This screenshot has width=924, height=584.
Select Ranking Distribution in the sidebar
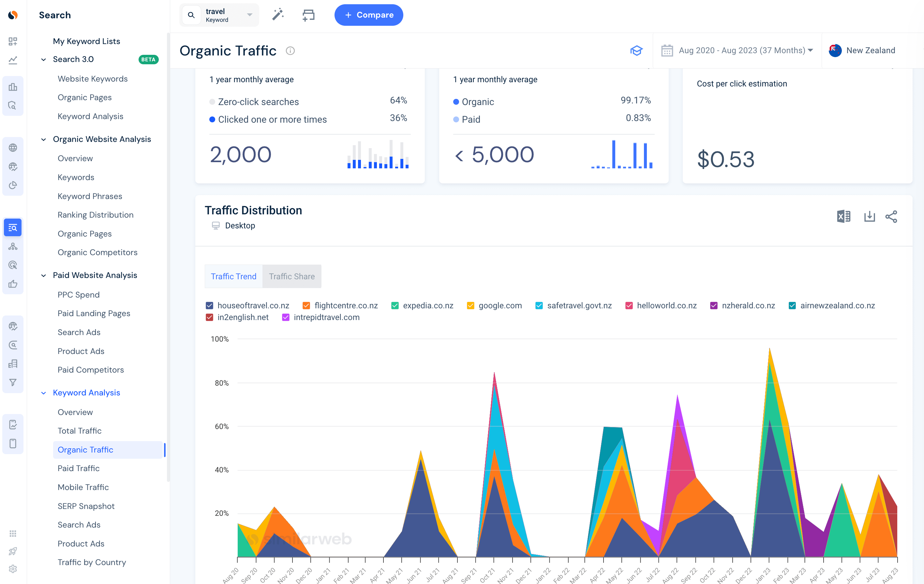[x=96, y=215]
